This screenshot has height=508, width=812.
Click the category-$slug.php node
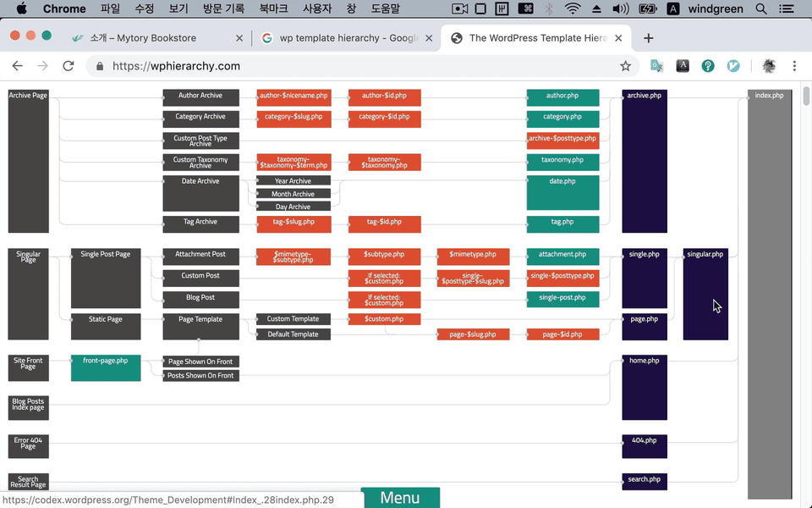coord(294,119)
